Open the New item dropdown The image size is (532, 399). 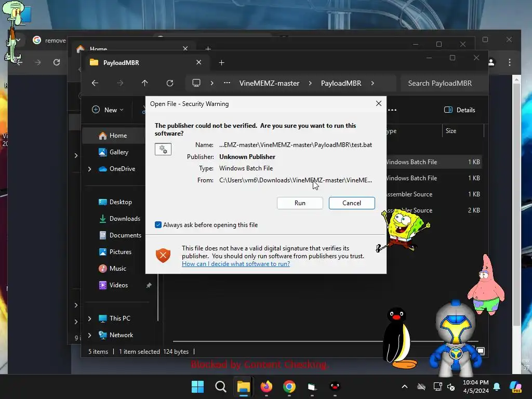click(x=108, y=110)
